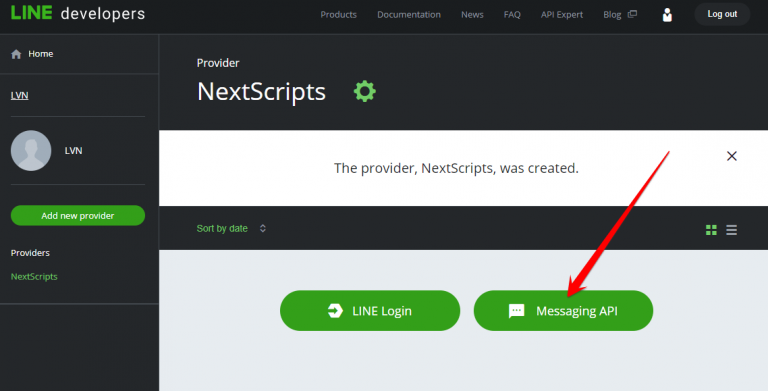Viewport: 768px width, 391px height.
Task: Select NextScripts in Providers list
Action: tap(34, 276)
